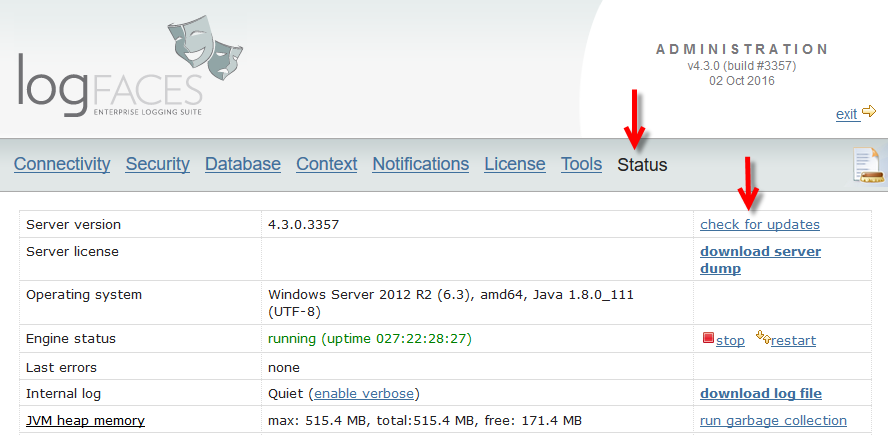Click the Operating system row label

point(84,295)
